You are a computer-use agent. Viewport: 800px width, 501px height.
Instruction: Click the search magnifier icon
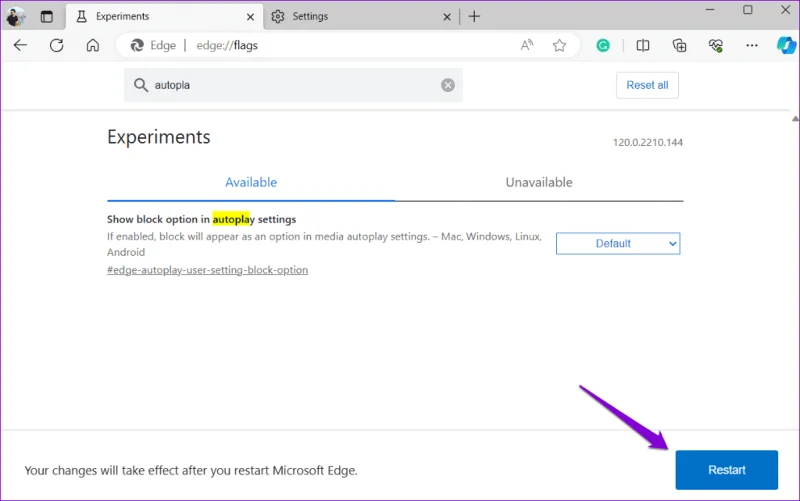click(140, 85)
